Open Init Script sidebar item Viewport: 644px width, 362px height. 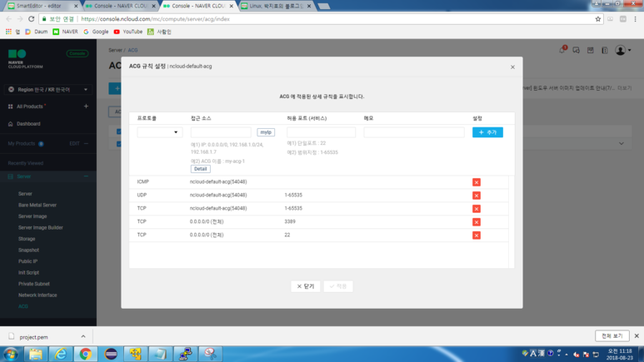tap(29, 272)
